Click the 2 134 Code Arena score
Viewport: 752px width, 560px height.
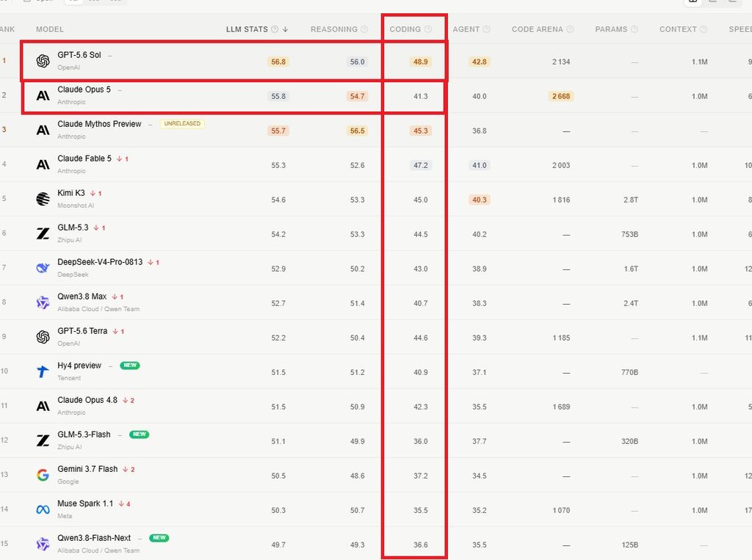point(561,62)
